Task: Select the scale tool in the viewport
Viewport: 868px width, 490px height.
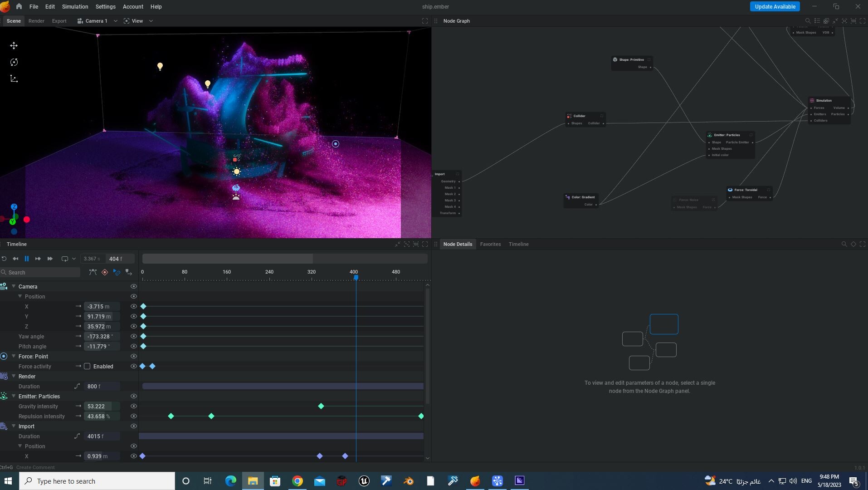Action: click(x=14, y=79)
